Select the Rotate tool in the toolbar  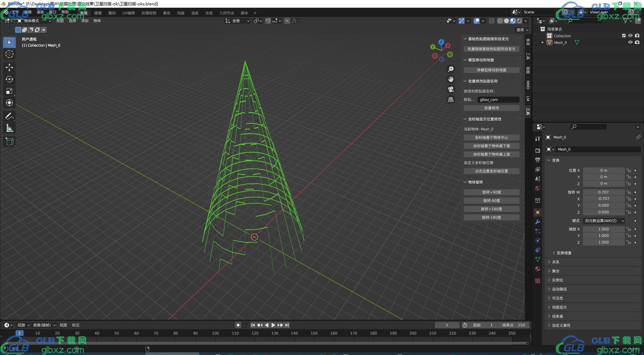point(9,79)
